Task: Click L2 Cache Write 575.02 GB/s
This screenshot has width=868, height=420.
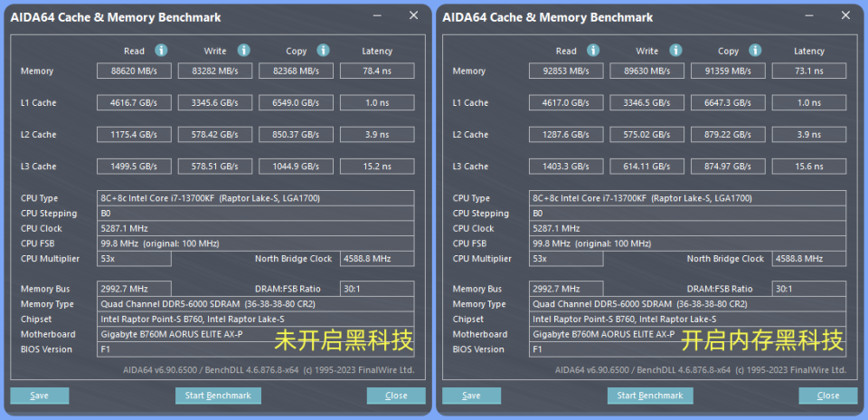Action: click(646, 135)
